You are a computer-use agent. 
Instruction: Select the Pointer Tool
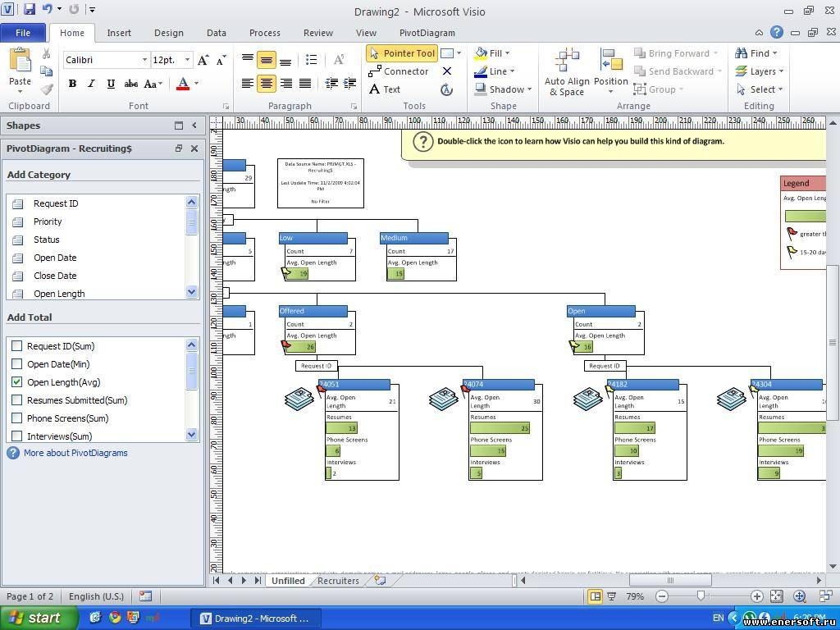click(402, 53)
